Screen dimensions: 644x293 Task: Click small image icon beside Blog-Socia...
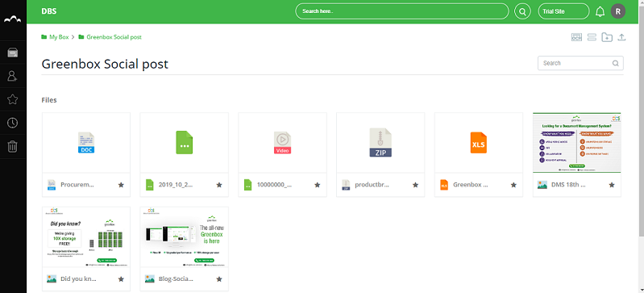(x=149, y=279)
